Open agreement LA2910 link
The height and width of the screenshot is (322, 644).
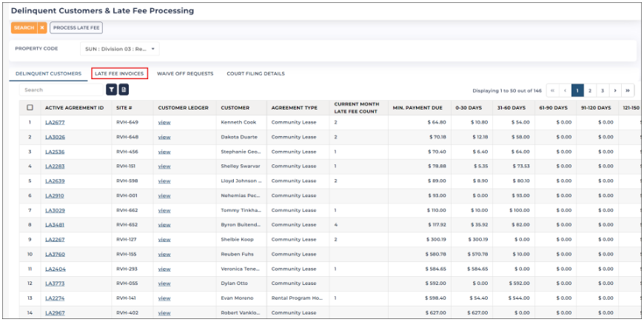pyautogui.click(x=55, y=195)
